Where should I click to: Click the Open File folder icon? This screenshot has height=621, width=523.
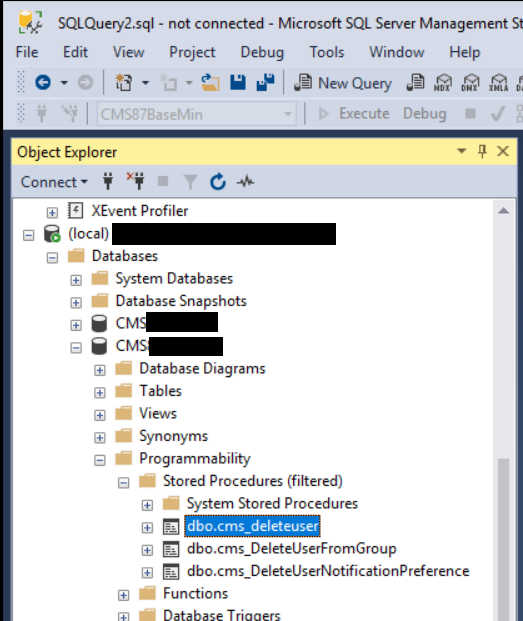pyautogui.click(x=210, y=82)
